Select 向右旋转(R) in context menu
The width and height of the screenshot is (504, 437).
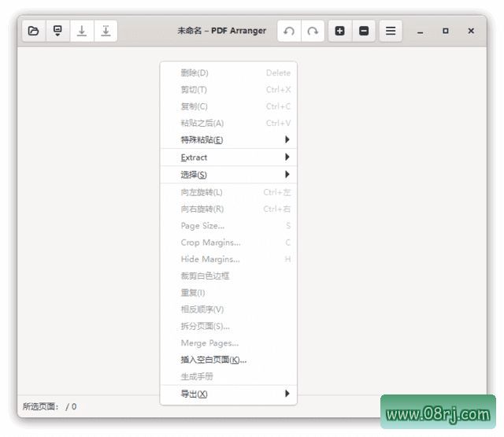click(228, 209)
